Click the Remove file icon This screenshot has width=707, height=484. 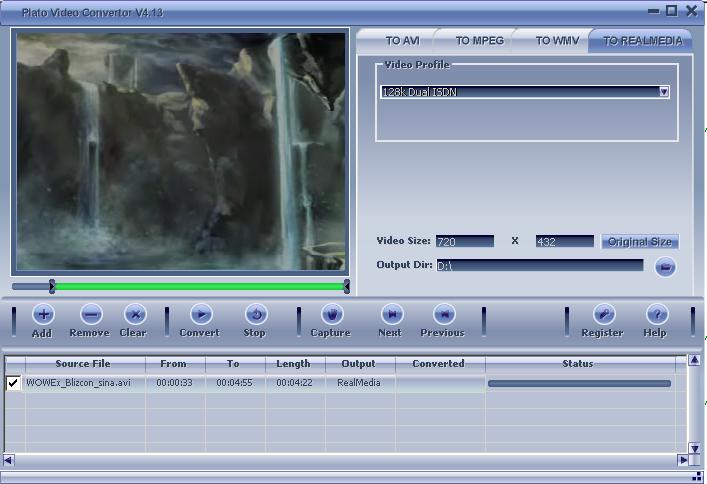[91, 314]
